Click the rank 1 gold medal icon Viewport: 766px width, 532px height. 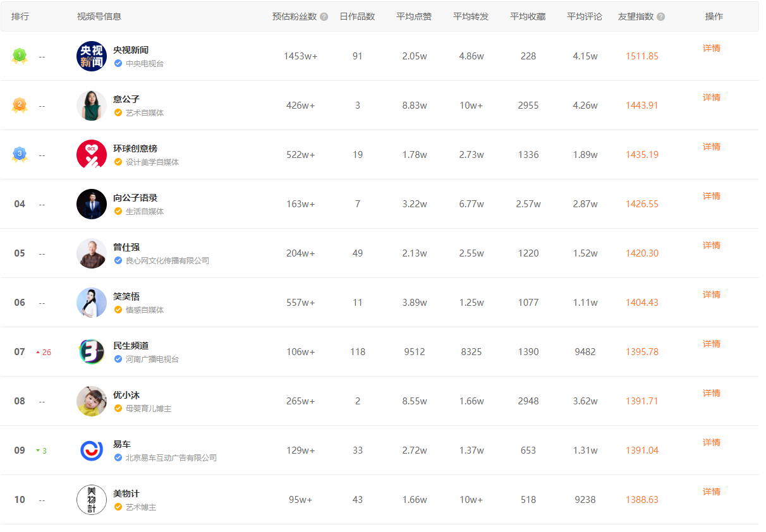pyautogui.click(x=20, y=56)
